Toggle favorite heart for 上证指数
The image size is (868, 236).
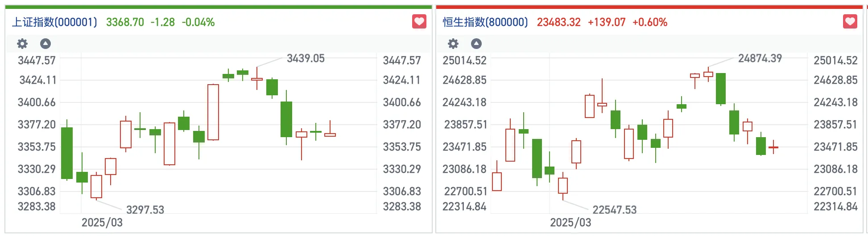pos(419,21)
